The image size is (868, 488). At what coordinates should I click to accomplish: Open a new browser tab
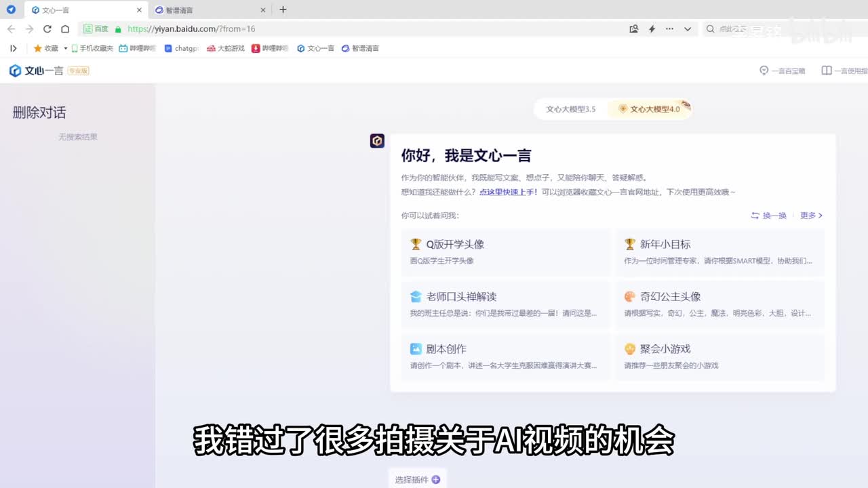click(283, 9)
